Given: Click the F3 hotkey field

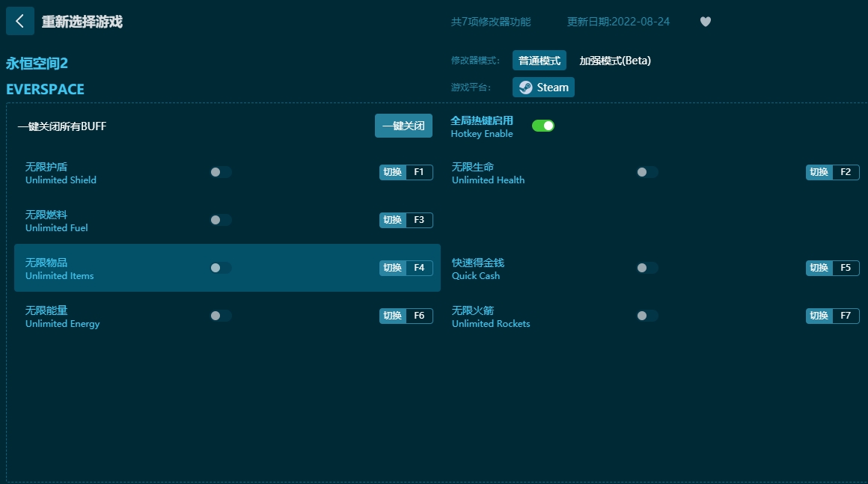Looking at the screenshot, I should 419,220.
